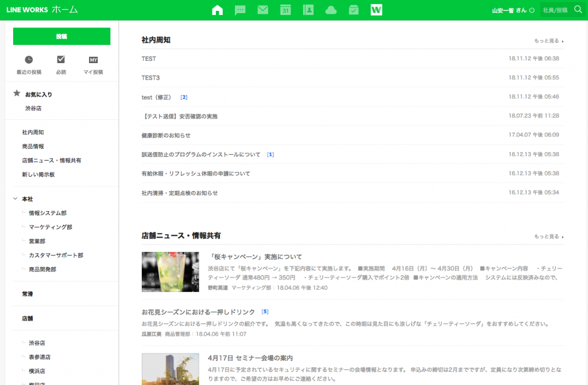Select マーケティング部 in sidebar tree

(x=51, y=227)
